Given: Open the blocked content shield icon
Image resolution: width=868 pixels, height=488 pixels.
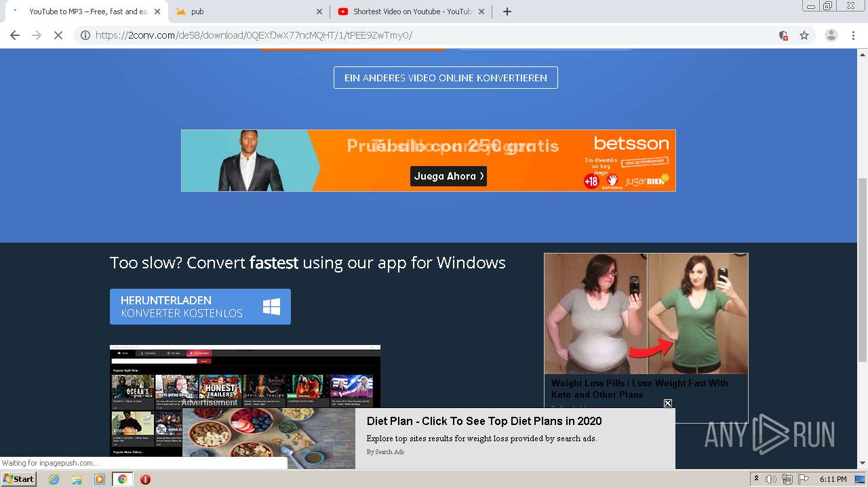Looking at the screenshot, I should (x=783, y=35).
